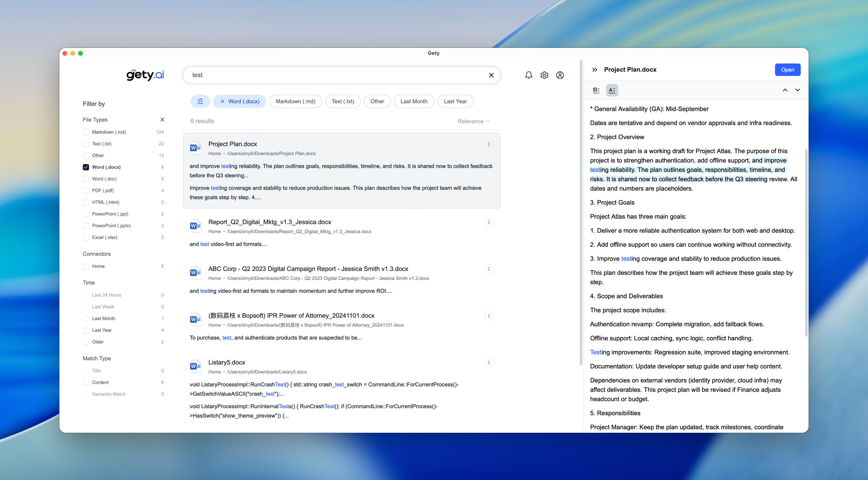
Task: Check the Home connector checkbox
Action: point(86,266)
